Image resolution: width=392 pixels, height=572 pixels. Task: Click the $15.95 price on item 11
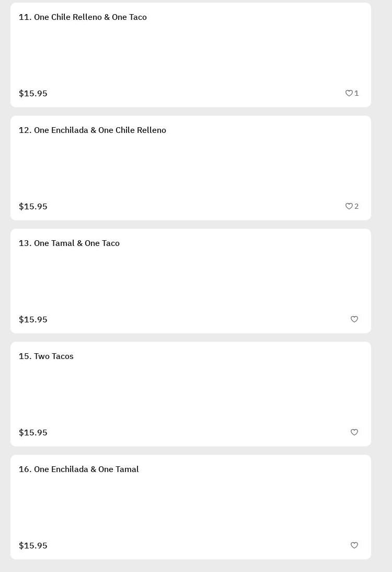pyautogui.click(x=33, y=94)
